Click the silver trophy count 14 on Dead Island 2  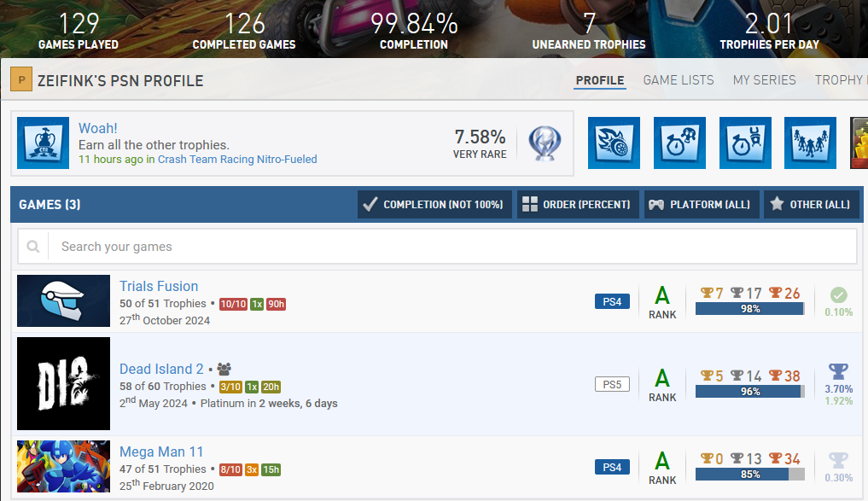click(x=746, y=376)
